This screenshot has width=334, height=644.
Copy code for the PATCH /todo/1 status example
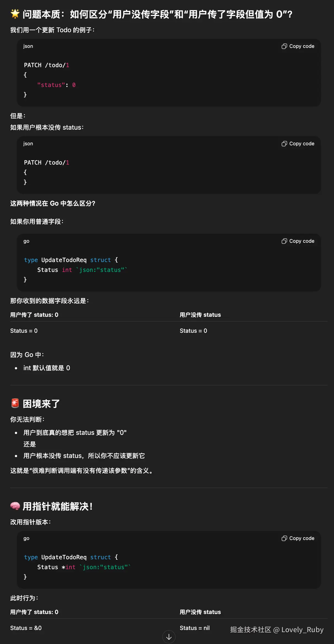(298, 46)
